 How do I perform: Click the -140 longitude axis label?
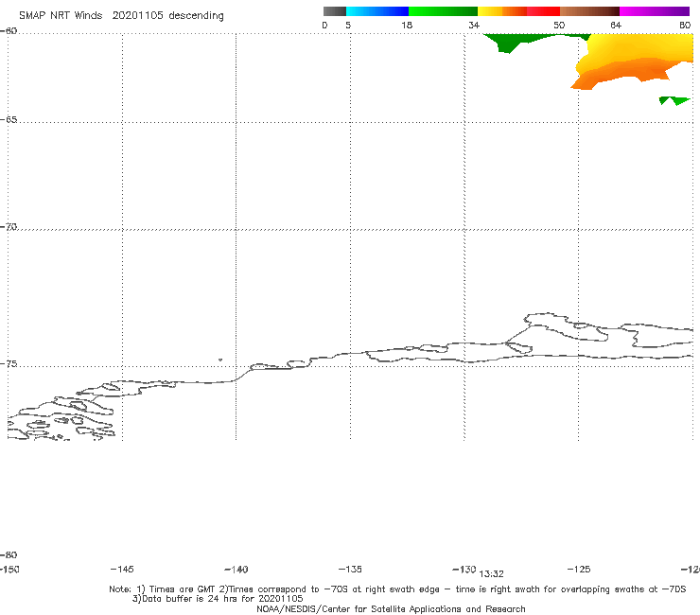point(236,570)
